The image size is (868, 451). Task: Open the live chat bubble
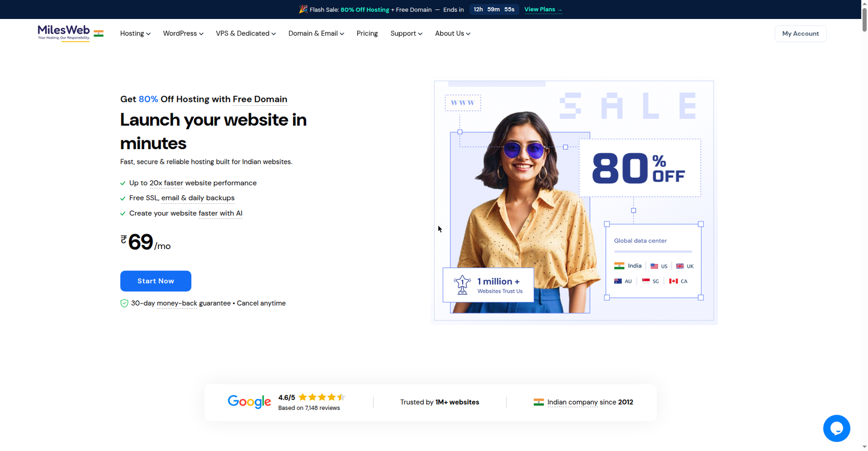tap(836, 428)
